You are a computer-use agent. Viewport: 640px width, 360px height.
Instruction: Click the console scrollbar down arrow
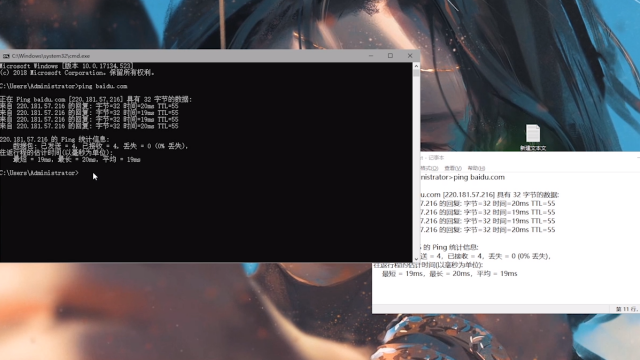(x=416, y=259)
